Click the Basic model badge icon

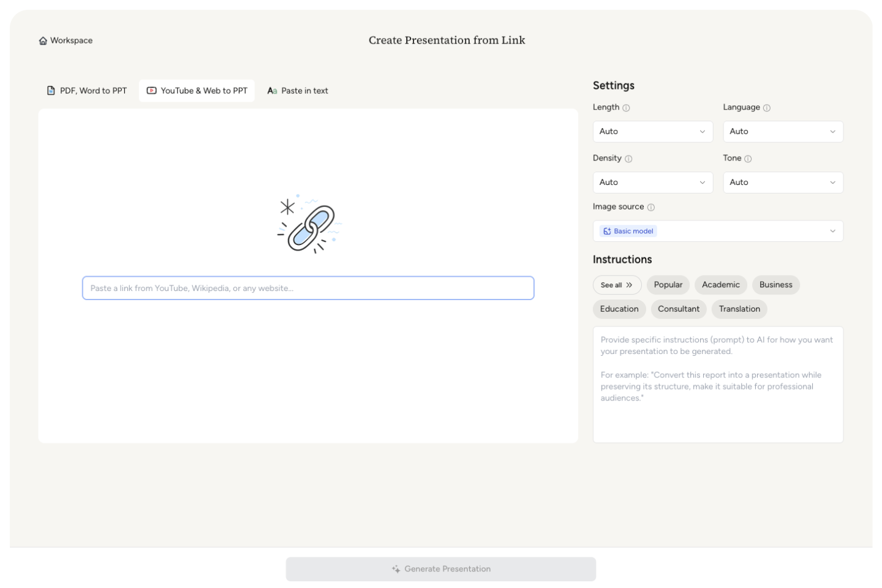click(x=607, y=232)
